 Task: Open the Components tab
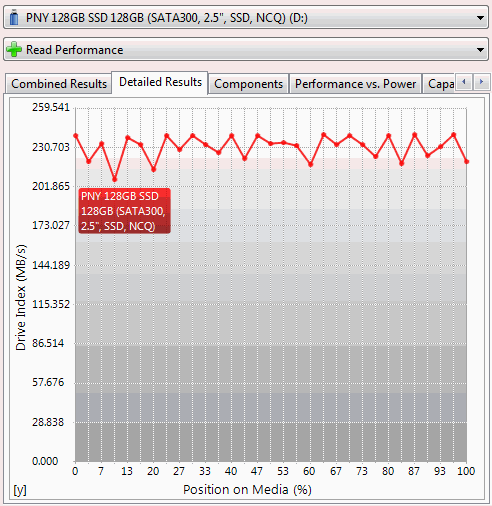tap(248, 84)
